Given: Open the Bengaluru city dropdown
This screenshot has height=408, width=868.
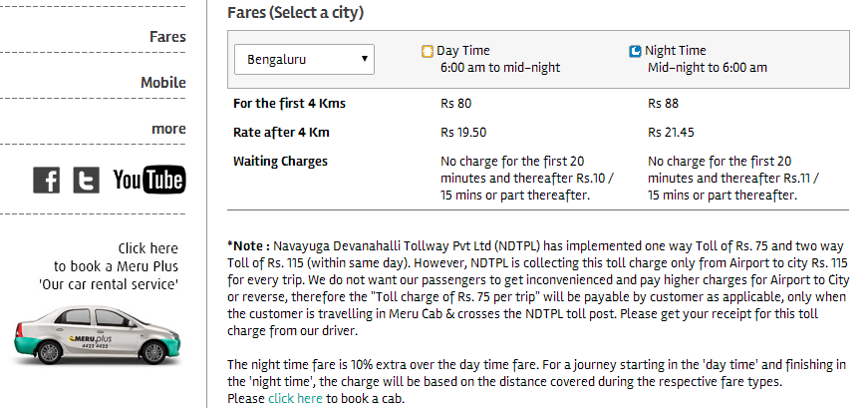Looking at the screenshot, I should (304, 59).
